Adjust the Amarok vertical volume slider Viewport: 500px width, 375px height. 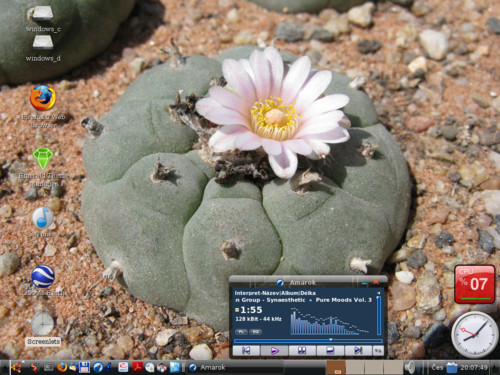point(379,315)
